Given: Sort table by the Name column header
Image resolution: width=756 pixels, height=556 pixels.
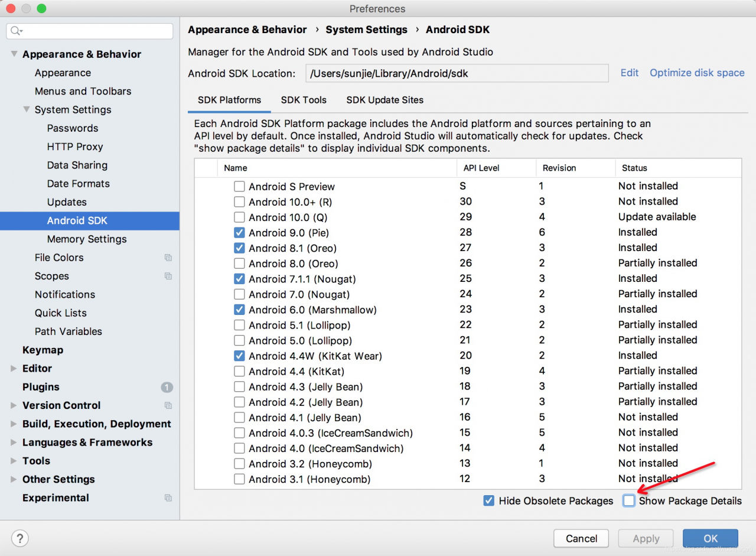Looking at the screenshot, I should click(337, 168).
